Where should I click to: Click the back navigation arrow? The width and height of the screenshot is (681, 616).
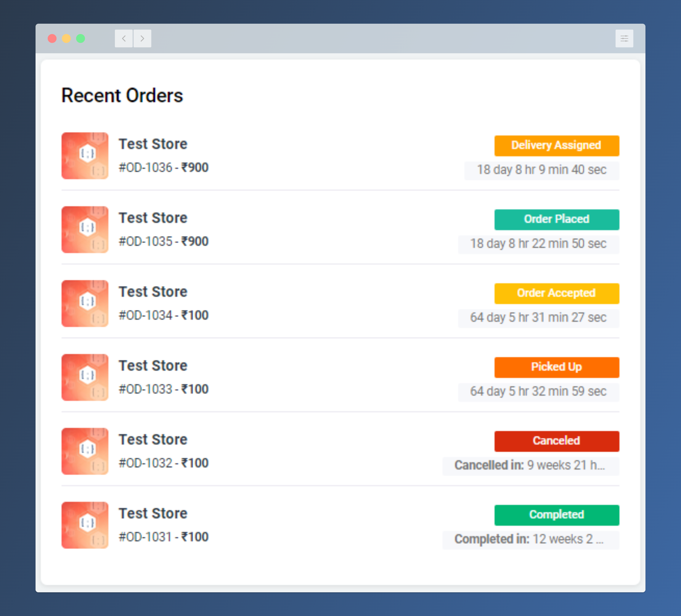coord(124,38)
